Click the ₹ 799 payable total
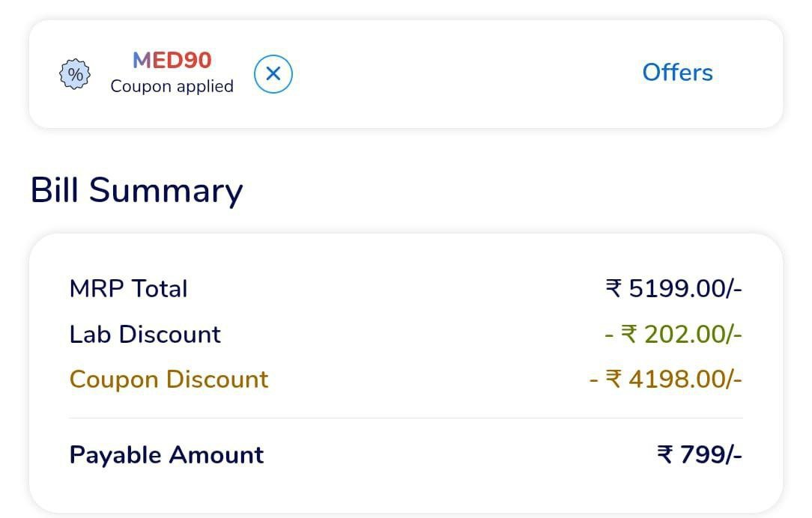This screenshot has height=518, width=812. pyautogui.click(x=699, y=455)
